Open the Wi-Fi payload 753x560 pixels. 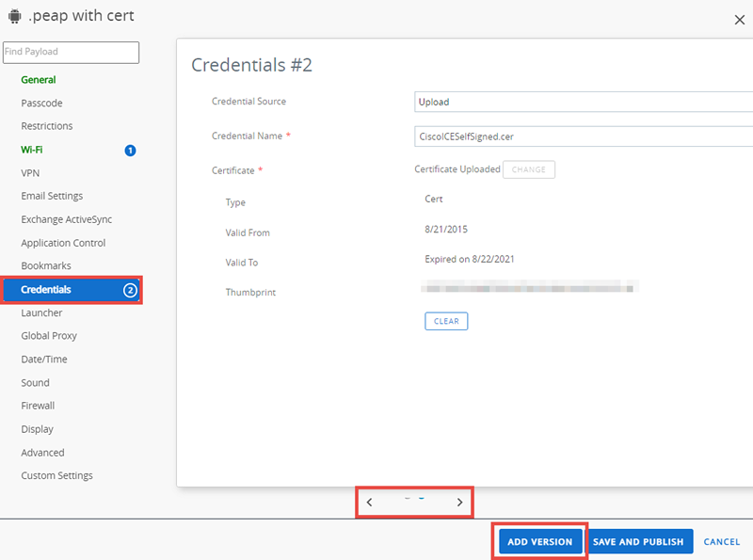[x=32, y=150]
